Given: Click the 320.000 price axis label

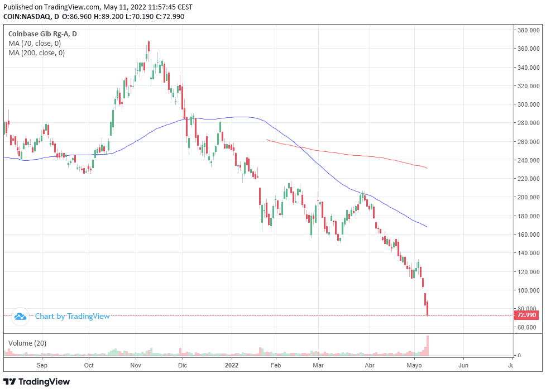Looking at the screenshot, I should click(528, 86).
